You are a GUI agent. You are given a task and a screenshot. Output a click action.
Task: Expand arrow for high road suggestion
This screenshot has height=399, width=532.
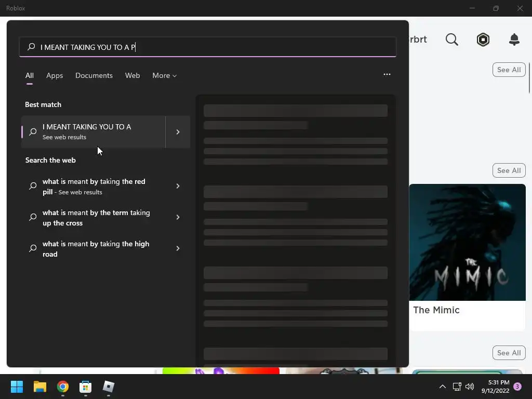tap(178, 248)
